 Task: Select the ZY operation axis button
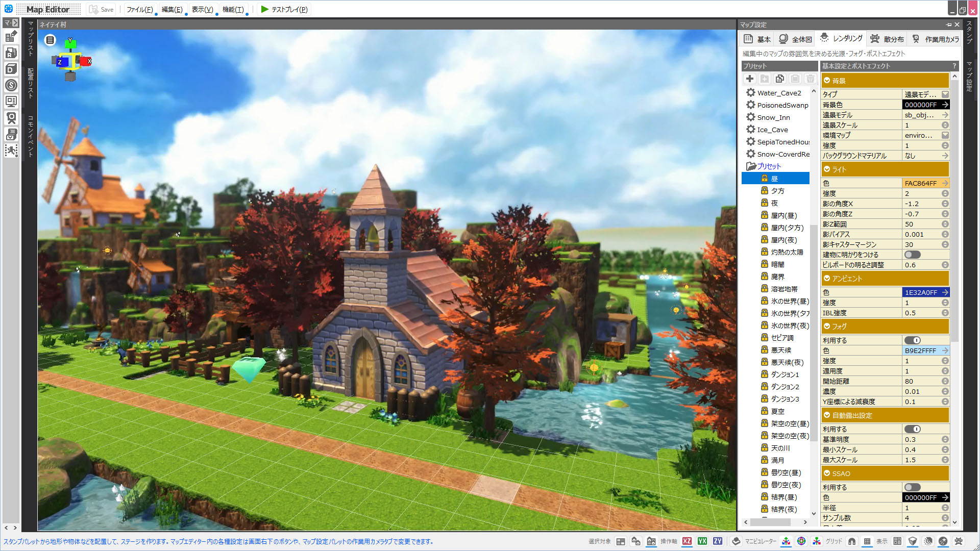[x=718, y=541]
